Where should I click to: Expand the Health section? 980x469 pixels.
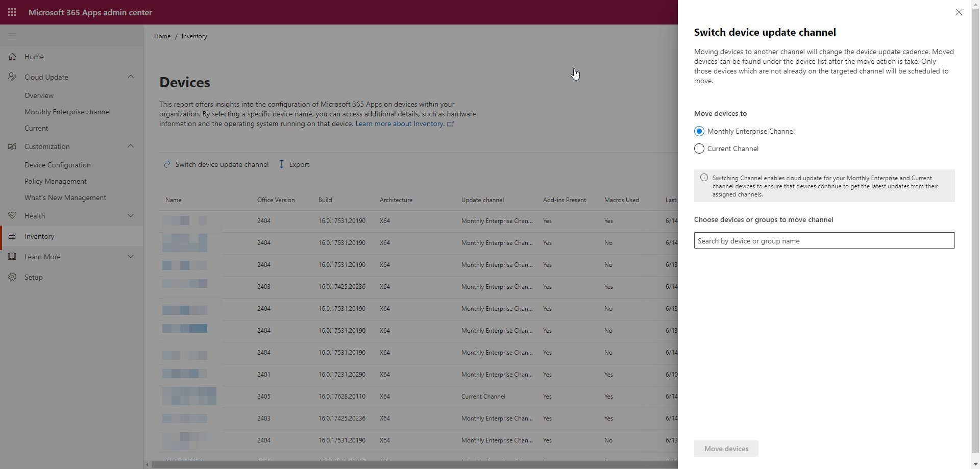[131, 215]
